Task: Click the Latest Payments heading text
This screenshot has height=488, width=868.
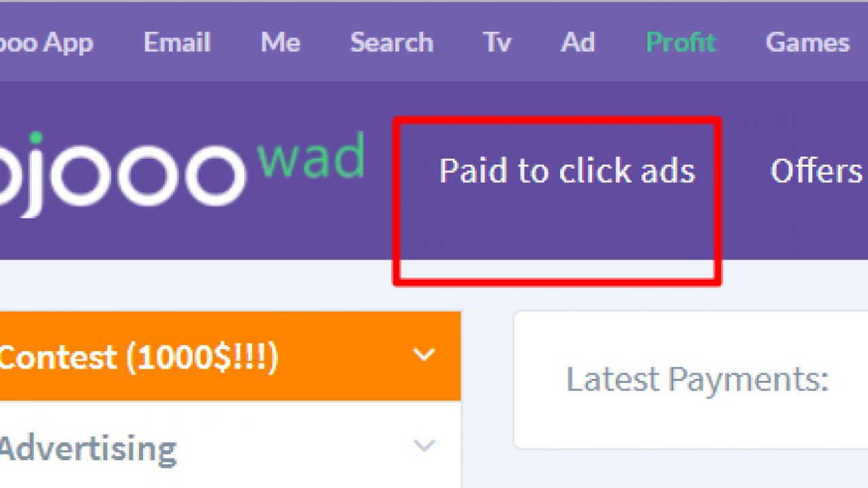Action: coord(698,380)
